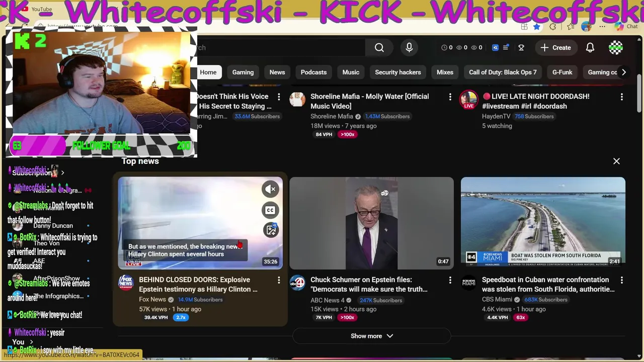Click the clock counter icon in header

click(444, 48)
